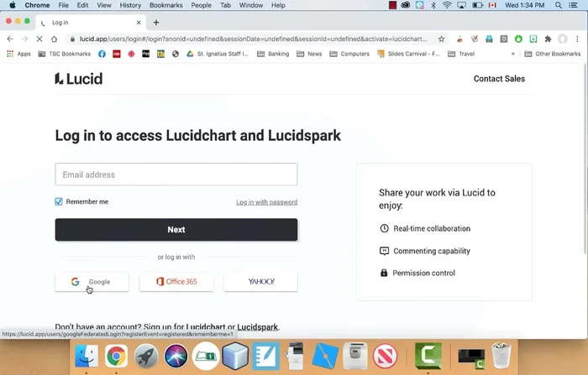
Task: Expand the TBC Bookmarks folder
Action: point(65,54)
